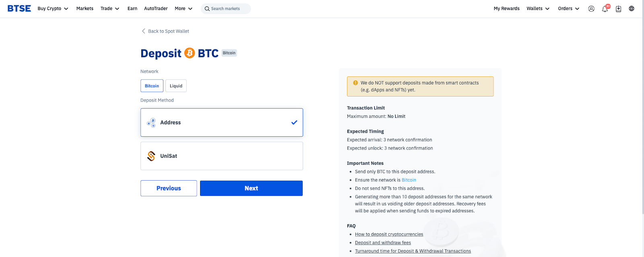Viewport: 644px width, 257px height.
Task: Open the Wallets dropdown menu
Action: pos(538,8)
